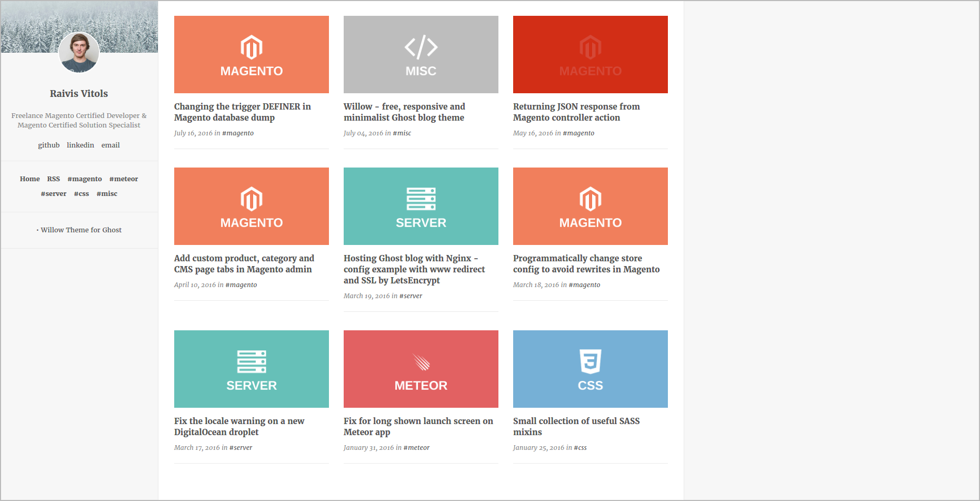
Task: Open the linkedin profile link
Action: pyautogui.click(x=81, y=145)
